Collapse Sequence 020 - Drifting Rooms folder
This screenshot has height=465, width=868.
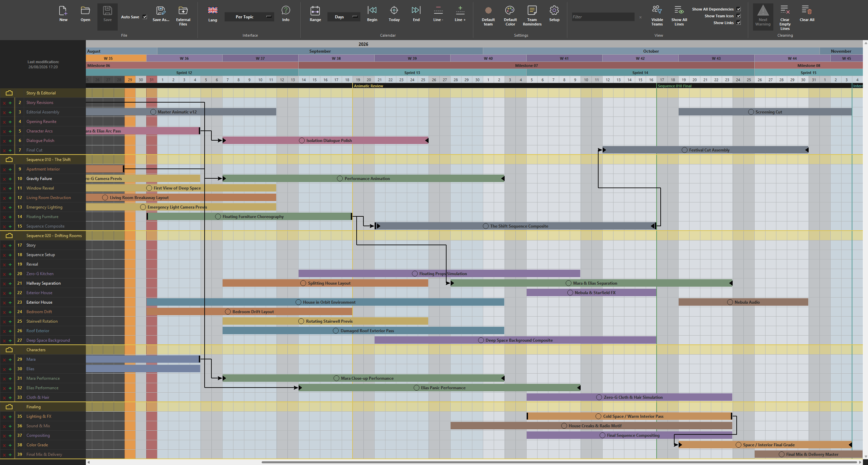pos(9,236)
